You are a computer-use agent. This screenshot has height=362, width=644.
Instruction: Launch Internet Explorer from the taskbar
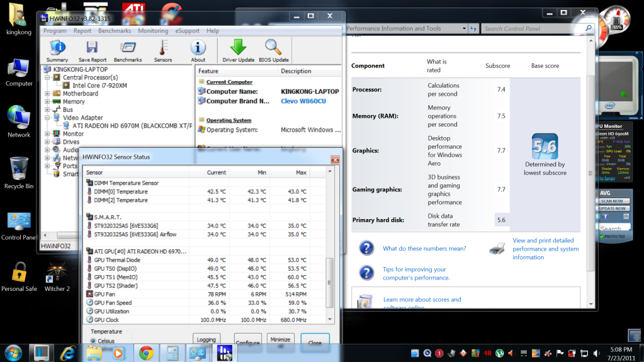(68, 353)
